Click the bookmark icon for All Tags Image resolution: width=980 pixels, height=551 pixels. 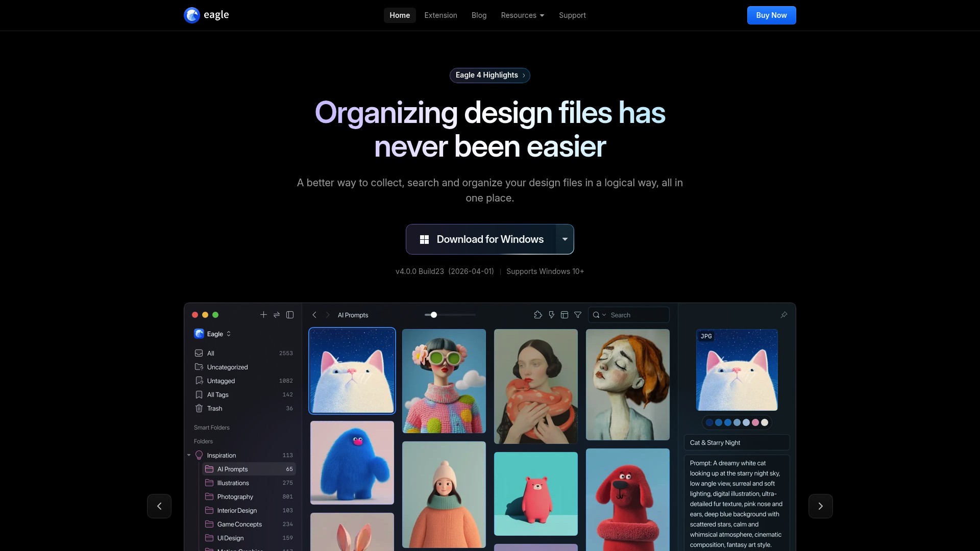point(199,394)
